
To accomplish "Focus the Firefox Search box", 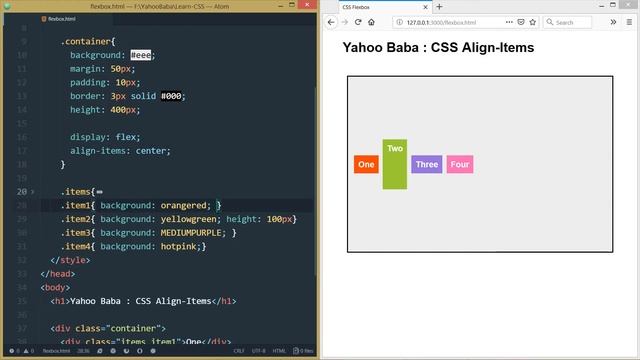I will coord(568,22).
